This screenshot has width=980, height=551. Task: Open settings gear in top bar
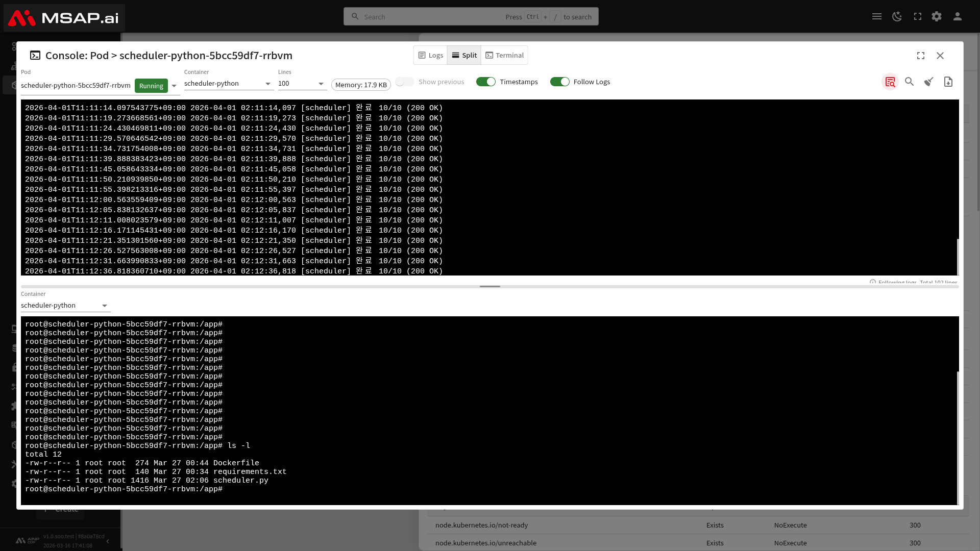point(937,16)
